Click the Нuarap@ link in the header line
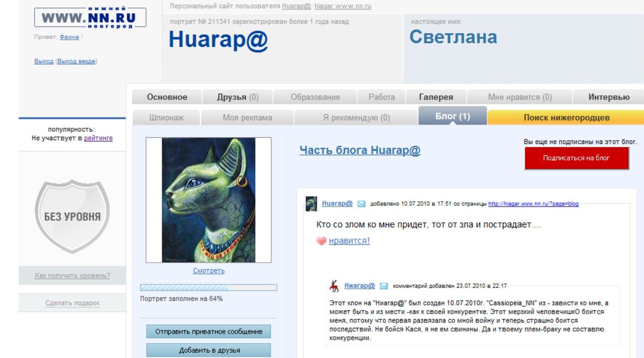 [x=296, y=6]
